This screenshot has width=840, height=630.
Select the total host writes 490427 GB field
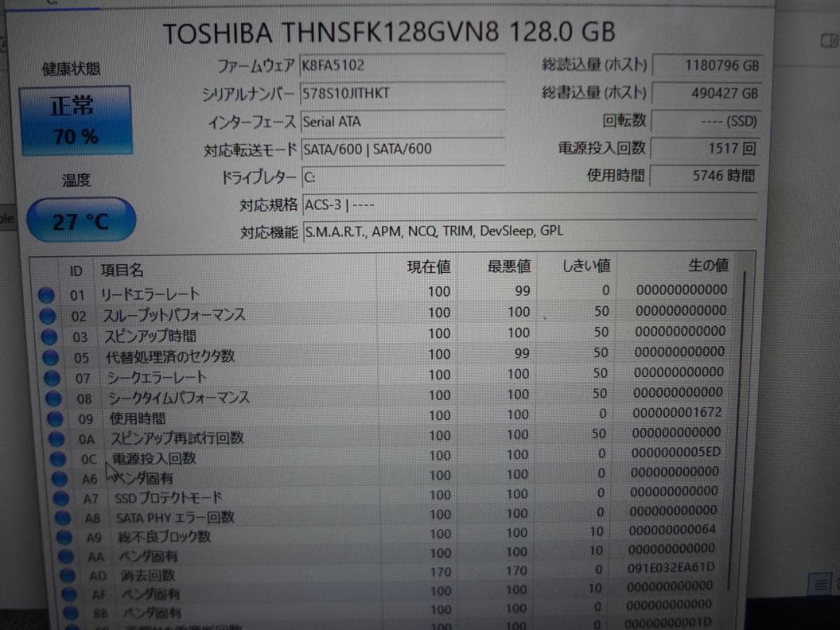pos(706,93)
